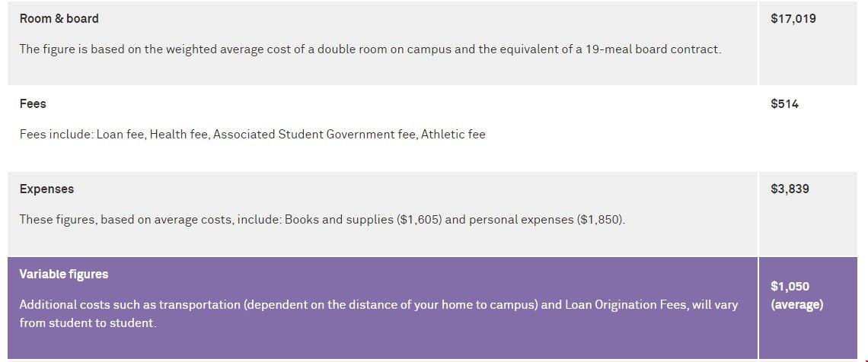Click the Associated Student Government fee text
868x362 pixels.
(315, 135)
